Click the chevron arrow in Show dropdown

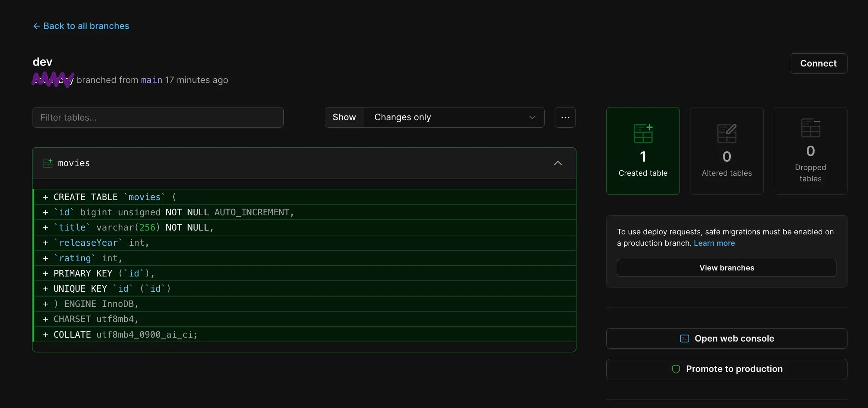532,117
